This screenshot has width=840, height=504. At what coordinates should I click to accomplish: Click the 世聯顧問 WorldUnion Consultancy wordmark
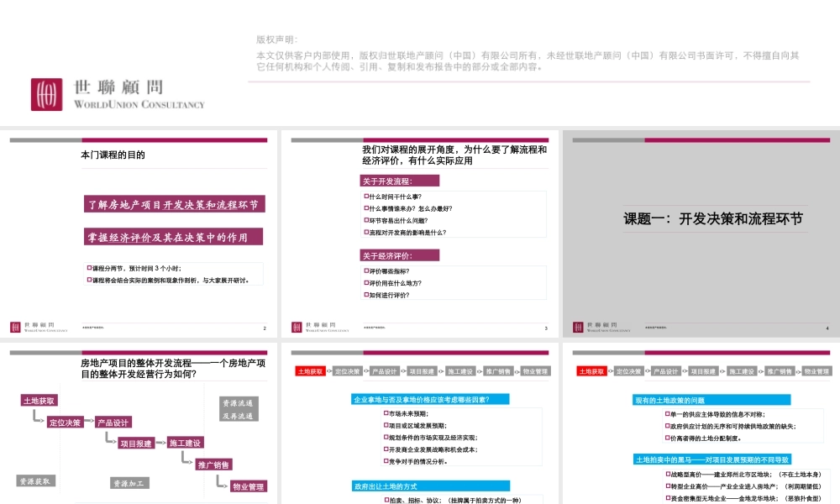(x=139, y=94)
